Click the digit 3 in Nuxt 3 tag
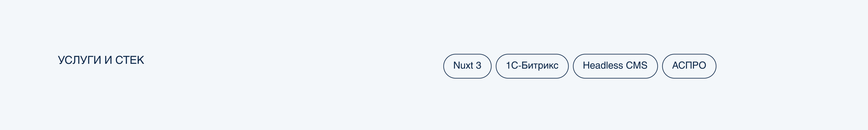Screen dimensions: 868x130 (478, 66)
